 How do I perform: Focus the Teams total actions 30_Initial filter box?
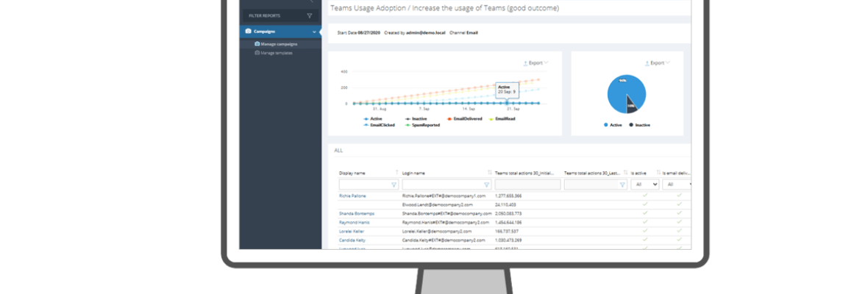527,184
